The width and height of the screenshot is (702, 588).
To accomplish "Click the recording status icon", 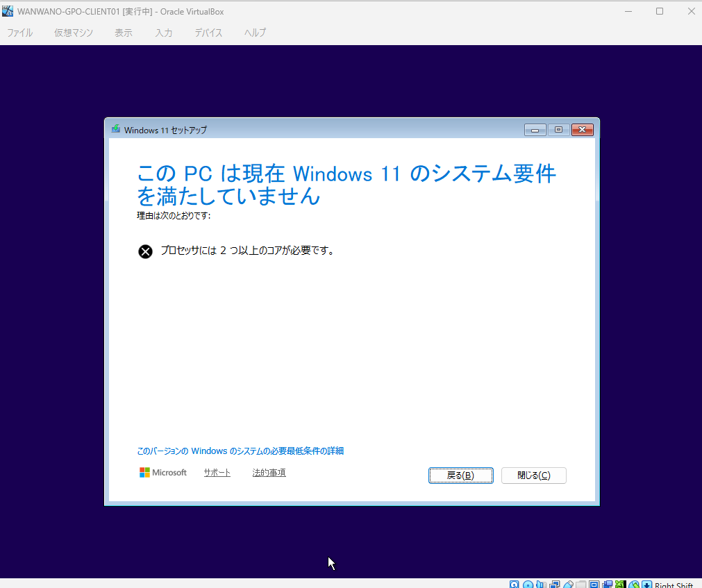I will (x=607, y=585).
